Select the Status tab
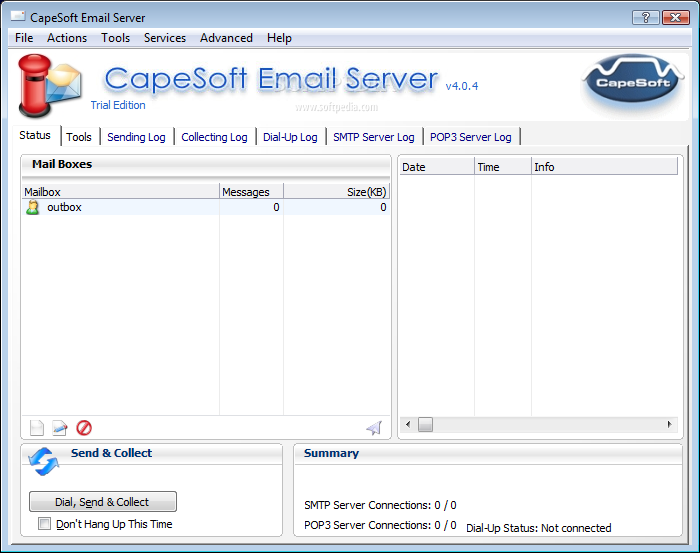The width and height of the screenshot is (700, 553). click(x=35, y=135)
